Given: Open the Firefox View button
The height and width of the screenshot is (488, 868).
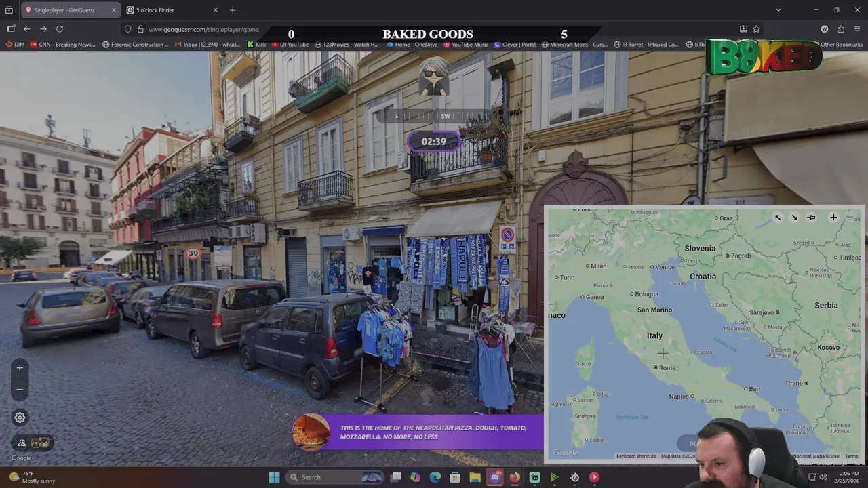Looking at the screenshot, I should click(9, 10).
